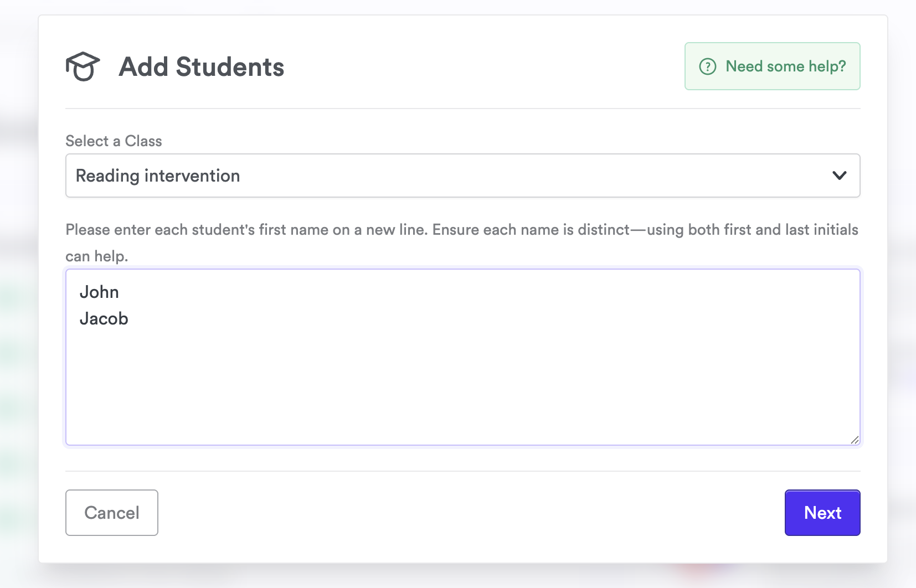
Task: Click the 'can help.' text line
Action: click(x=97, y=256)
